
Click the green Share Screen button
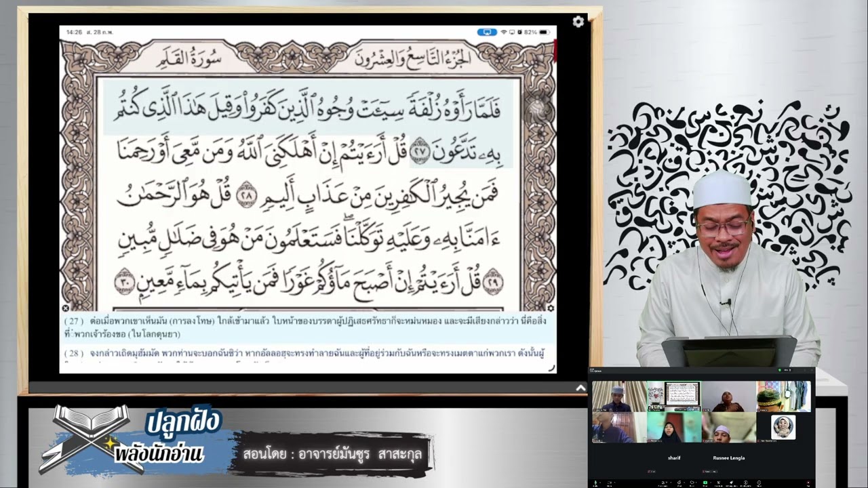[705, 483]
